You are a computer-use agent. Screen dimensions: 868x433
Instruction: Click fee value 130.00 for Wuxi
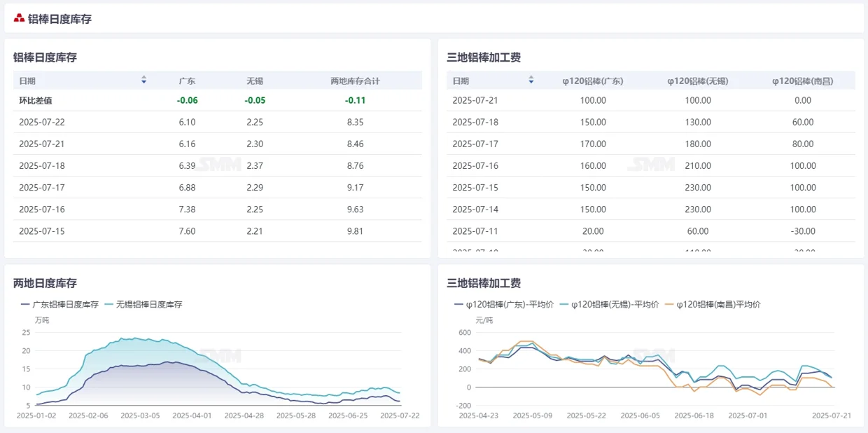(698, 122)
